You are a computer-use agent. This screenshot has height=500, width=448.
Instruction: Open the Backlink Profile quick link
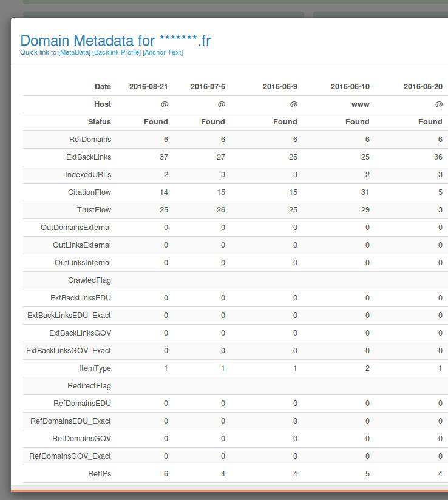pyautogui.click(x=117, y=52)
